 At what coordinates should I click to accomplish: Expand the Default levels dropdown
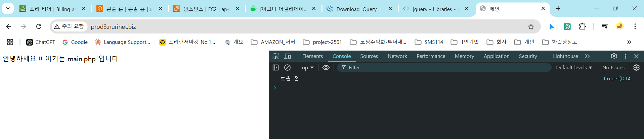574,68
